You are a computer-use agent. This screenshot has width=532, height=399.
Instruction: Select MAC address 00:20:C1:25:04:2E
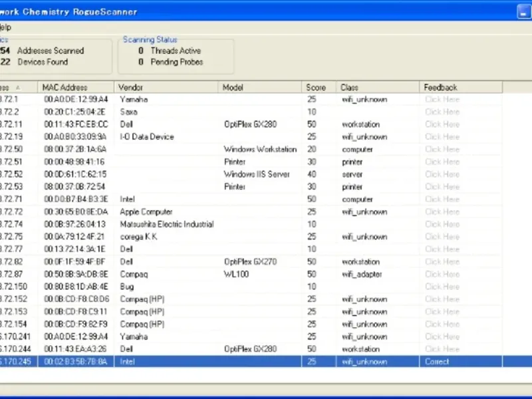[74, 112]
